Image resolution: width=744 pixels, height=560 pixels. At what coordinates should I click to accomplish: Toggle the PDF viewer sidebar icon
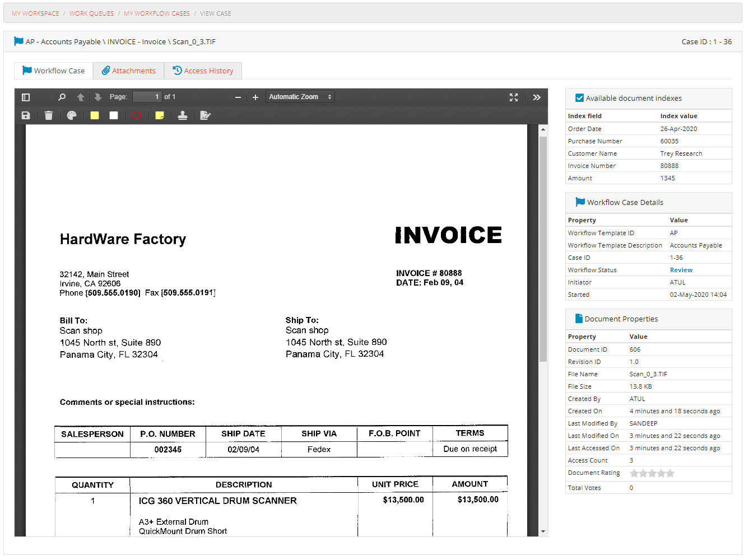[x=26, y=97]
